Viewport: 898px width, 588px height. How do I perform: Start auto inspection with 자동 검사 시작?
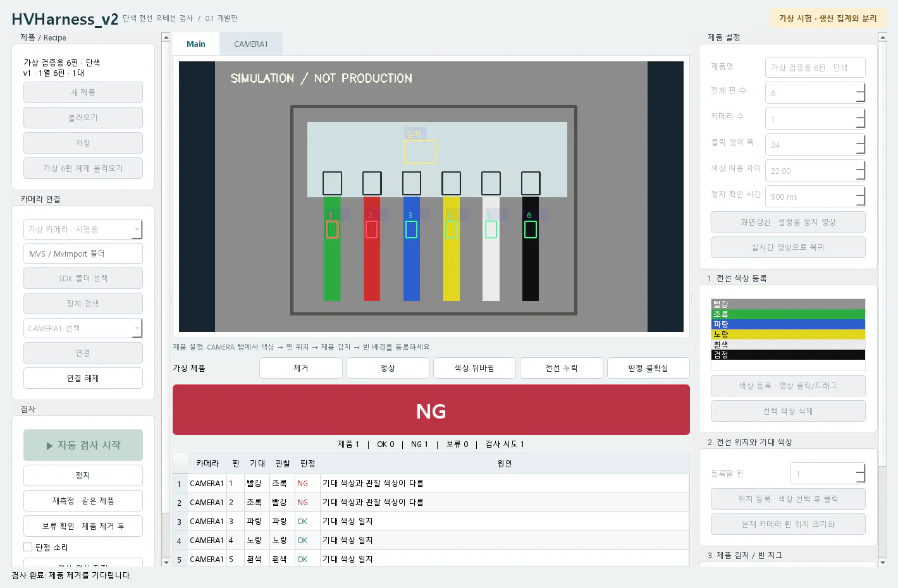[83, 445]
